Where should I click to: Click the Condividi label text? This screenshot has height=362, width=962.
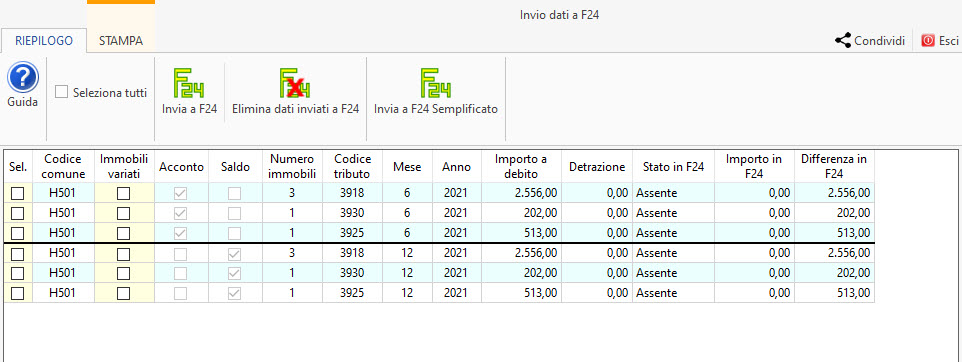[x=880, y=41]
